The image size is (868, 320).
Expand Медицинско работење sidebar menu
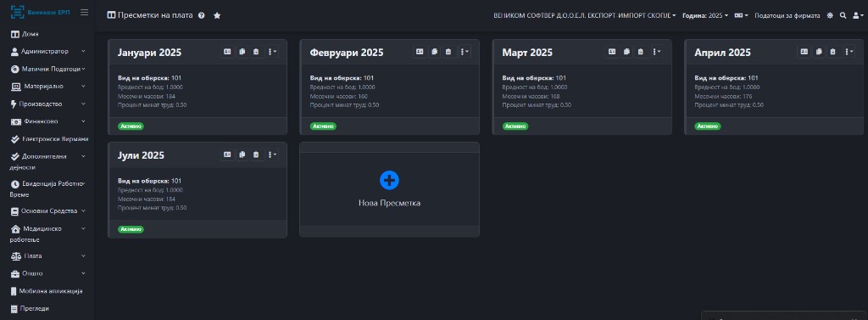(47, 233)
